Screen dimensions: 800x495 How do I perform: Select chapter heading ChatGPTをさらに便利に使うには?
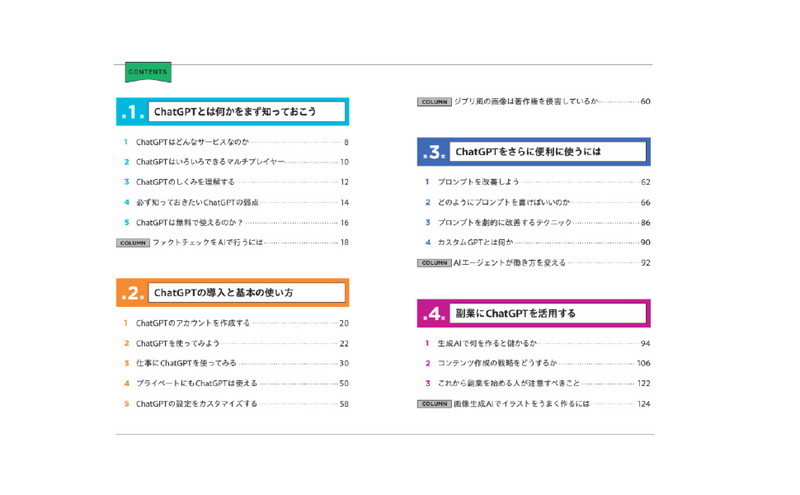point(528,152)
